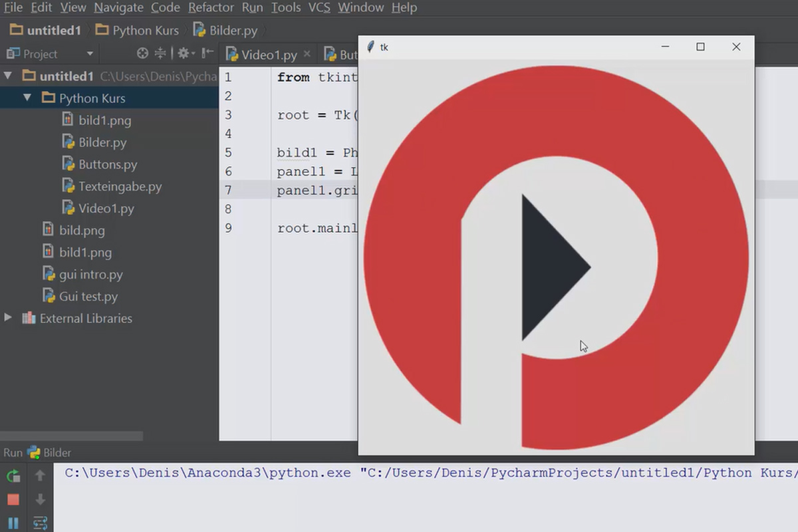Select Gui test.py in the project tree
798x532 pixels.
pos(80,296)
